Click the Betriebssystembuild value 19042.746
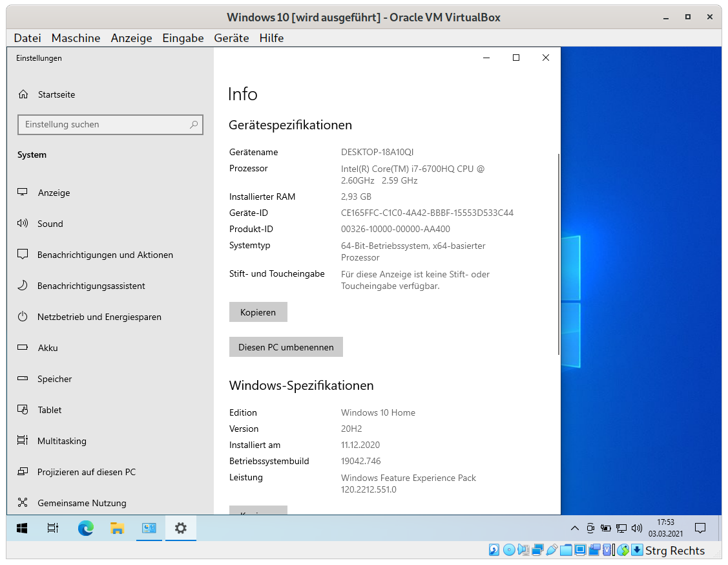 360,462
